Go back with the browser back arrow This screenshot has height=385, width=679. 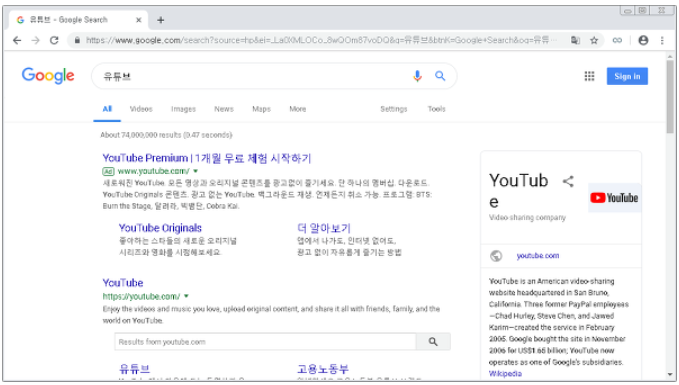17,40
